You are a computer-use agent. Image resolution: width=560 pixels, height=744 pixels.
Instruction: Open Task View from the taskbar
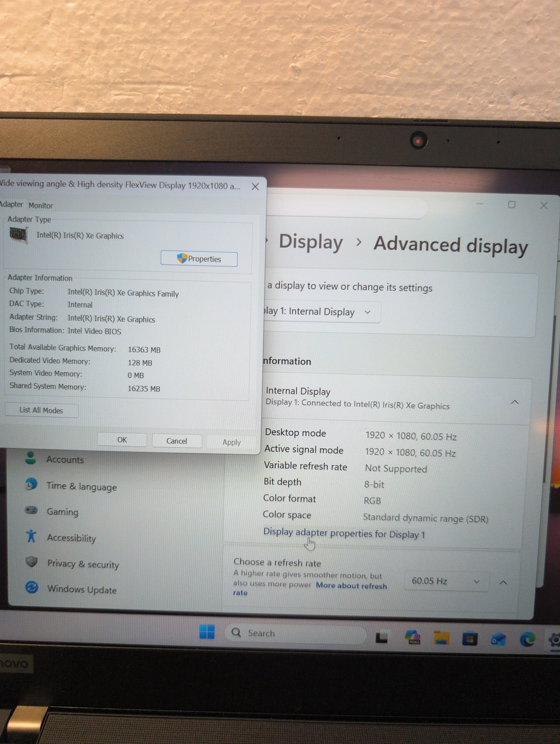tap(382, 637)
